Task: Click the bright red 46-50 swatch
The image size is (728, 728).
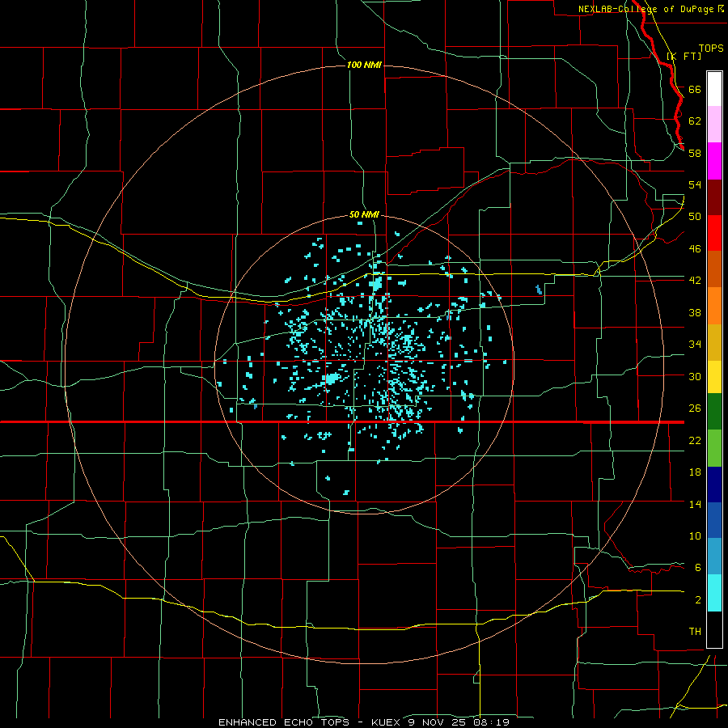Action: (x=714, y=233)
